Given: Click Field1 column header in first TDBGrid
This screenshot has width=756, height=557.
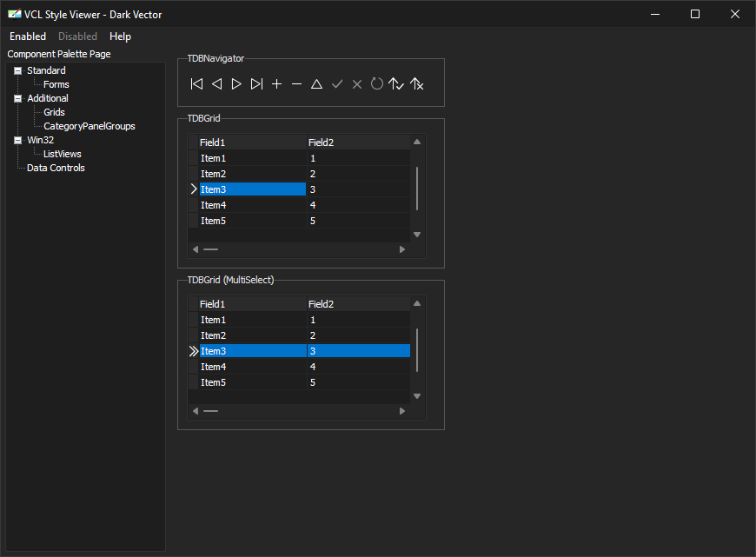Looking at the screenshot, I should point(253,143).
